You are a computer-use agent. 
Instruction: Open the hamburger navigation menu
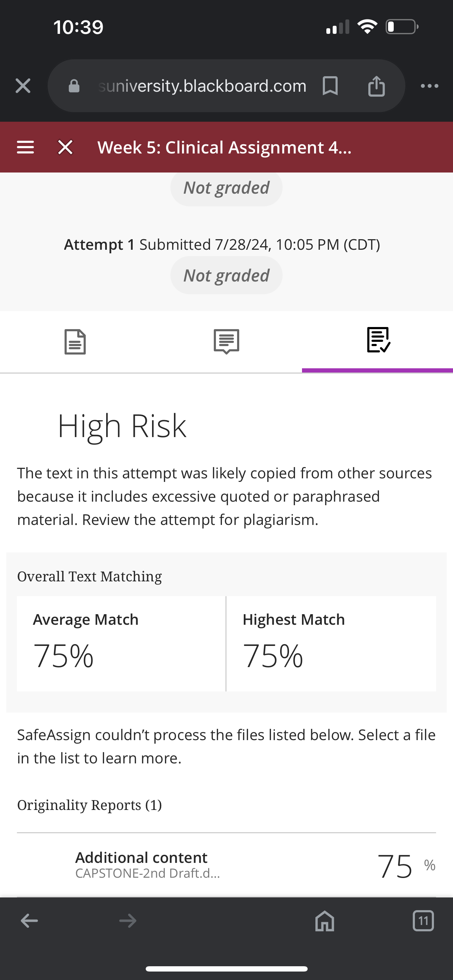[x=25, y=147]
